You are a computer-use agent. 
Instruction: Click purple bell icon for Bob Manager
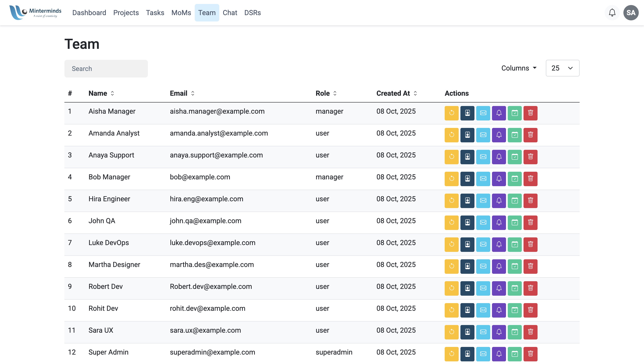pyautogui.click(x=499, y=179)
